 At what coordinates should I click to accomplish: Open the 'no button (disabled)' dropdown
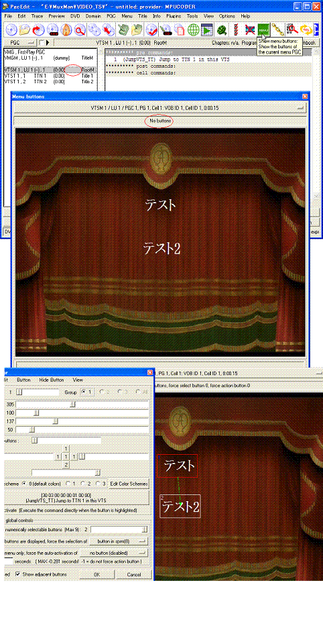[113, 553]
